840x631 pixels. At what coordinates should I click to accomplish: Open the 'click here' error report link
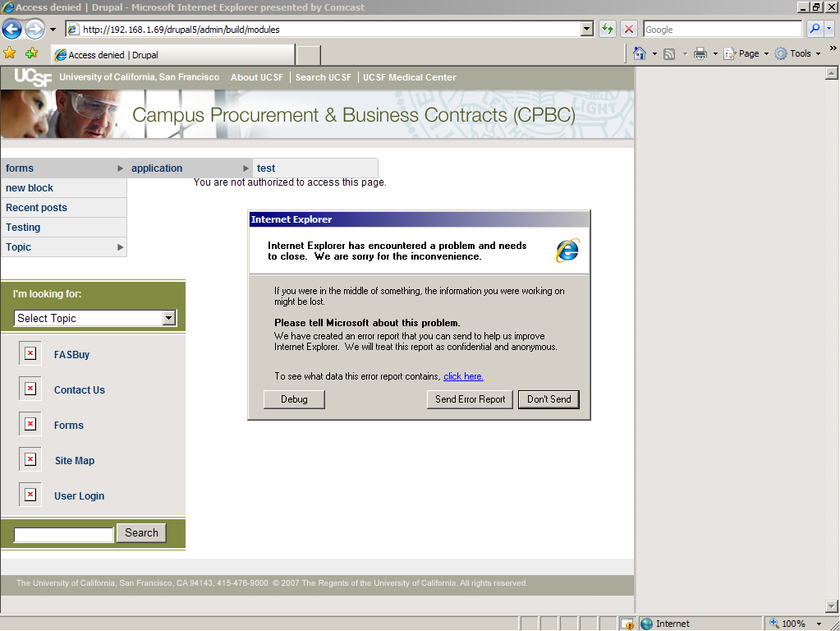point(463,376)
